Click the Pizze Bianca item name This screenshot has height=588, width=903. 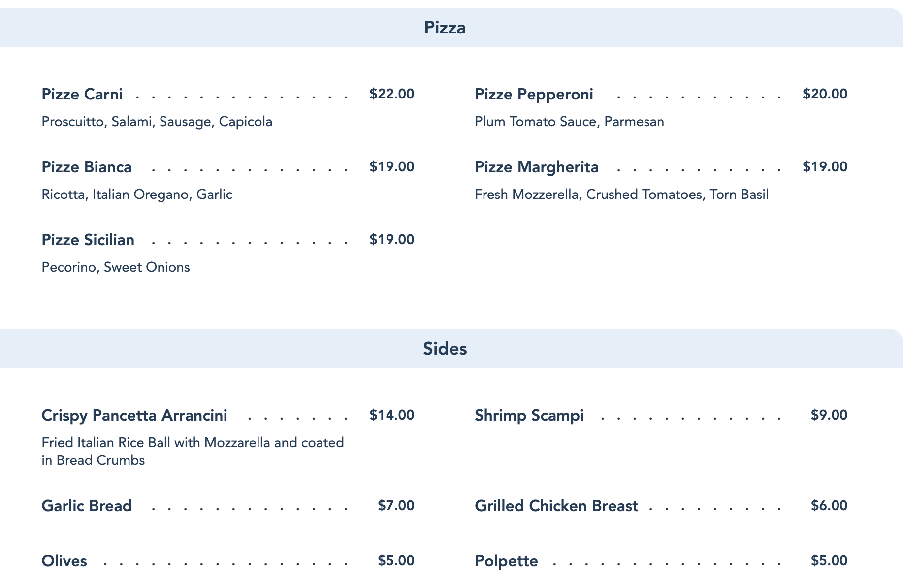87,167
